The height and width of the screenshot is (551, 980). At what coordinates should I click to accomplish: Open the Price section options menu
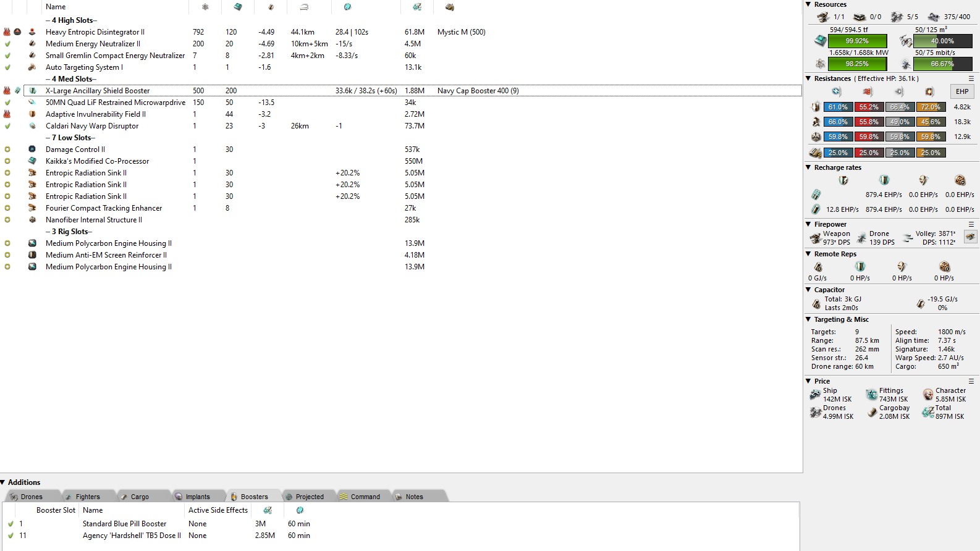point(971,381)
